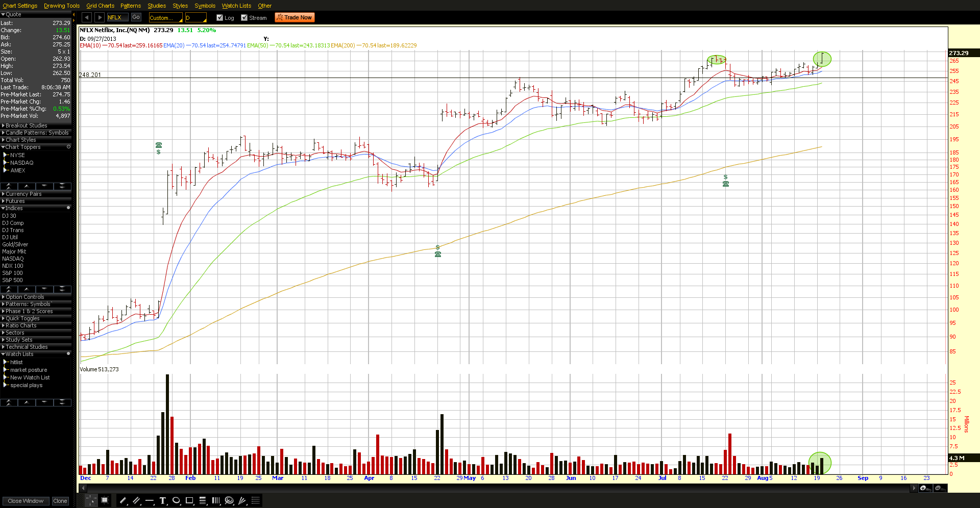
Task: Select the crosshair pointer tool
Action: pyautogui.click(x=91, y=500)
